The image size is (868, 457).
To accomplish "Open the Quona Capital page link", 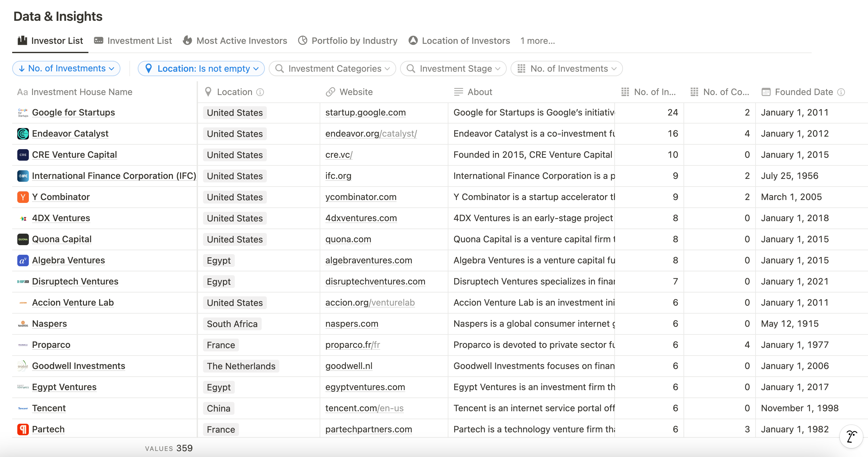I will 62,239.
